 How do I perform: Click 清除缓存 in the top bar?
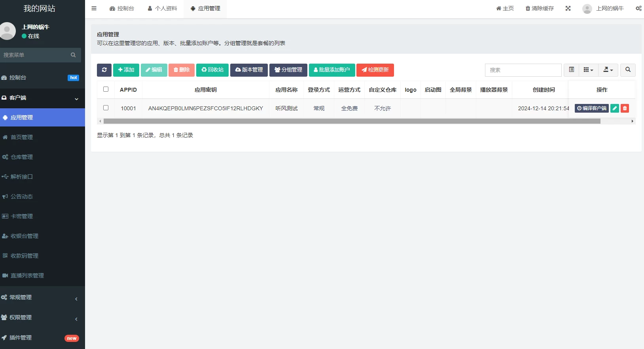click(x=540, y=8)
